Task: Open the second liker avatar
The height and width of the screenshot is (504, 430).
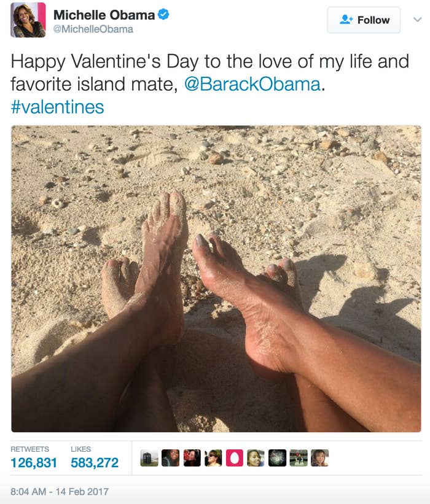Action: [x=170, y=458]
